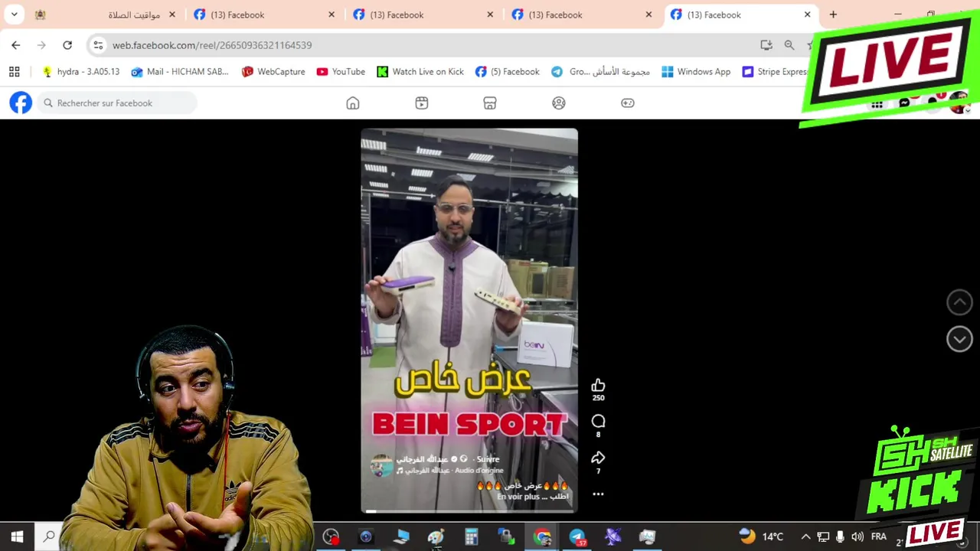Open a new browser tab
Viewport: 980px width, 551px height.
click(833, 15)
